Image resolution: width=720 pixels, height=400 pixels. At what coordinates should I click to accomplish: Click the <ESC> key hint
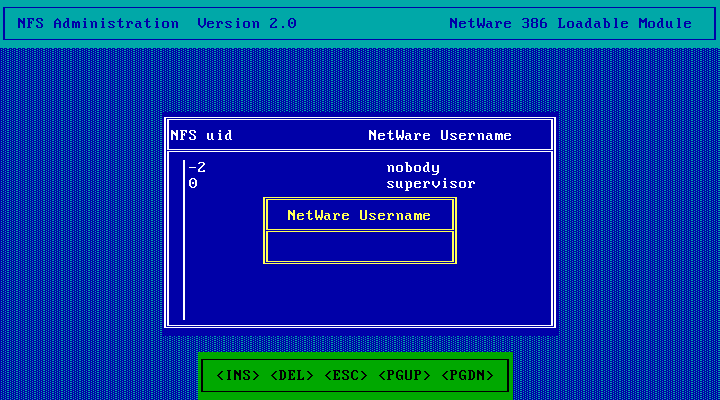point(346,375)
